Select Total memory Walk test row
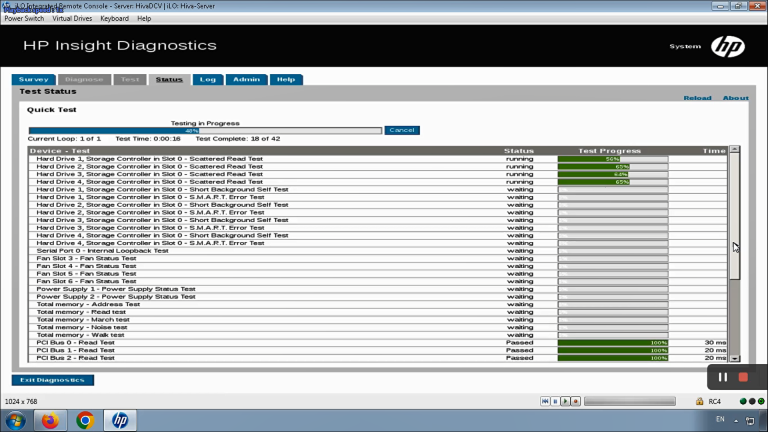The image size is (768, 432). [x=378, y=335]
